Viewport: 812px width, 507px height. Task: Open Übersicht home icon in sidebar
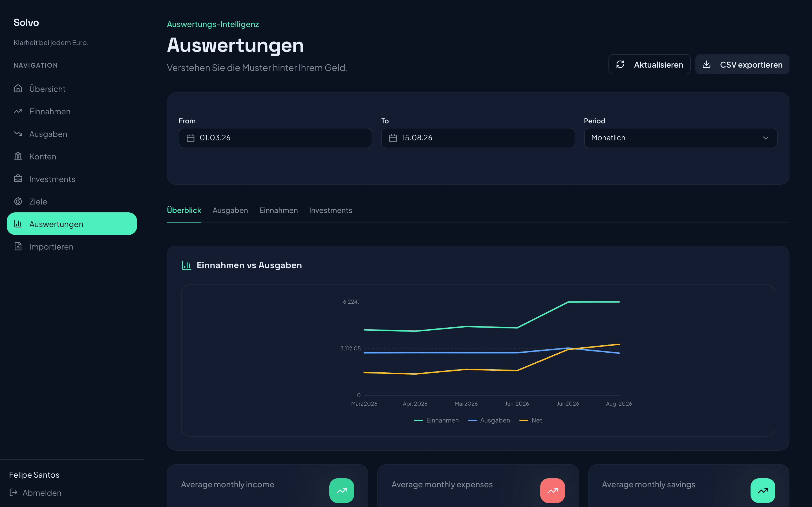tap(18, 88)
